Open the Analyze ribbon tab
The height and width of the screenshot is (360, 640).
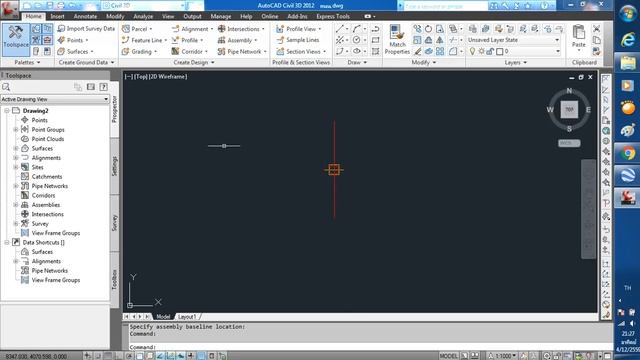(x=143, y=16)
